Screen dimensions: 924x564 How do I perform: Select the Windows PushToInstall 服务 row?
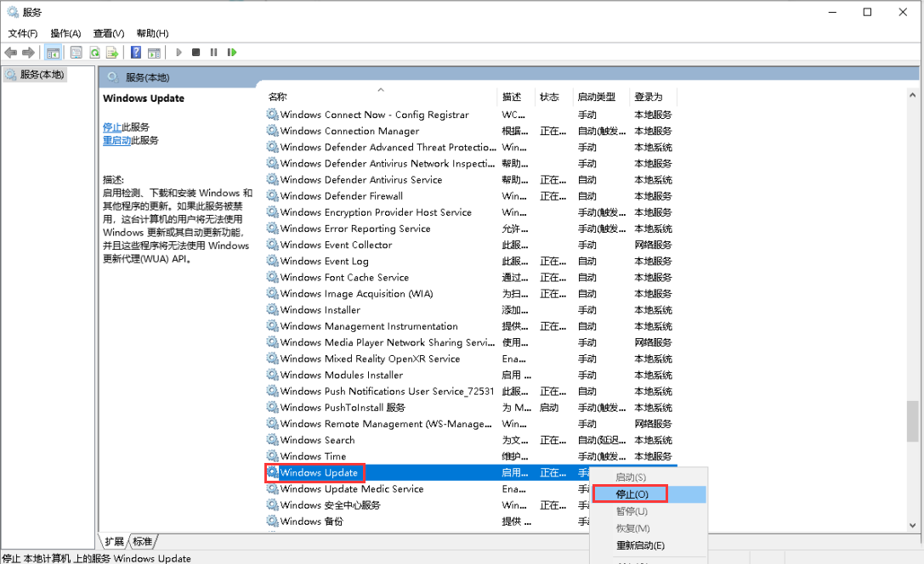(472, 408)
